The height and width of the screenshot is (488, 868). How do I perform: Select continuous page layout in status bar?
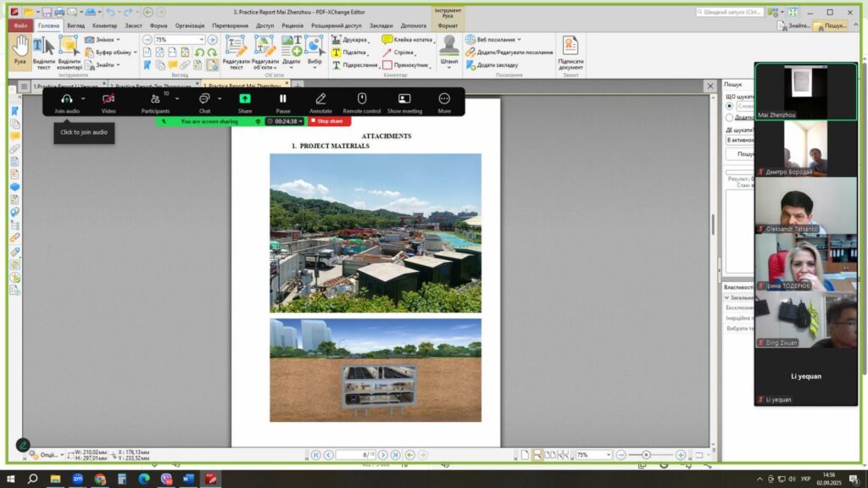point(537,455)
